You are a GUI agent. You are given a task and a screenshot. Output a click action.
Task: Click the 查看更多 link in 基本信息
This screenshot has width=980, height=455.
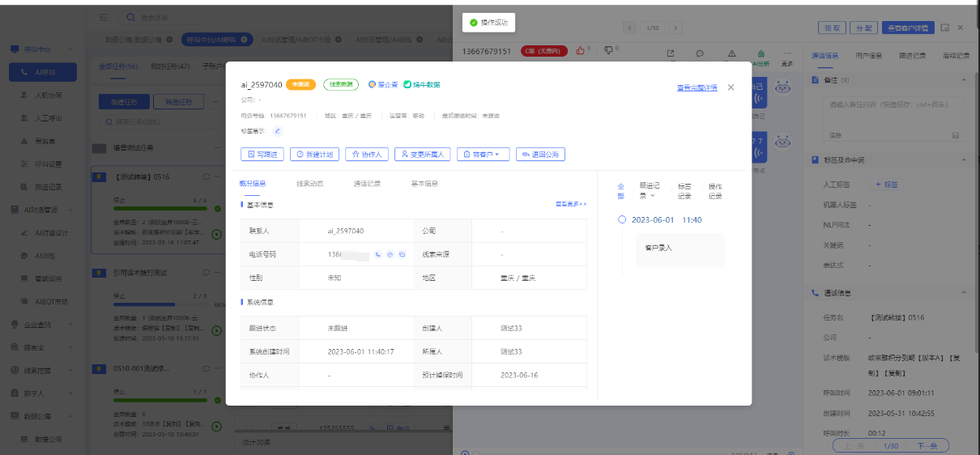click(570, 204)
